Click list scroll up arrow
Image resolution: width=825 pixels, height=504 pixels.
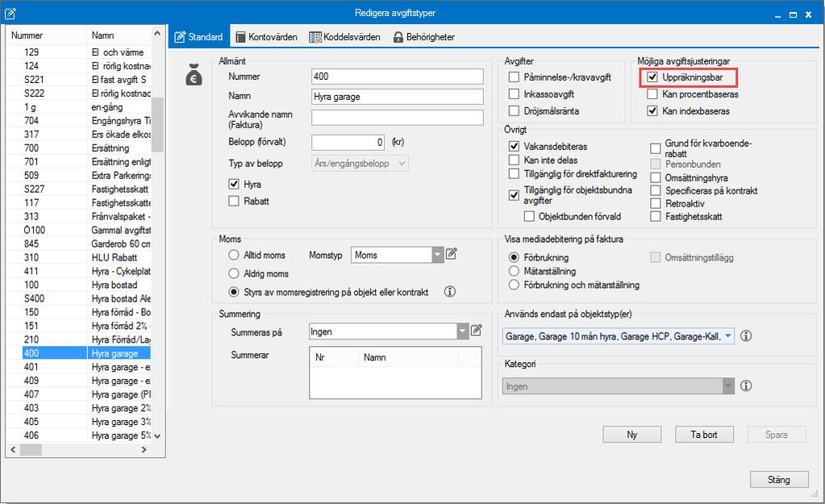click(157, 33)
